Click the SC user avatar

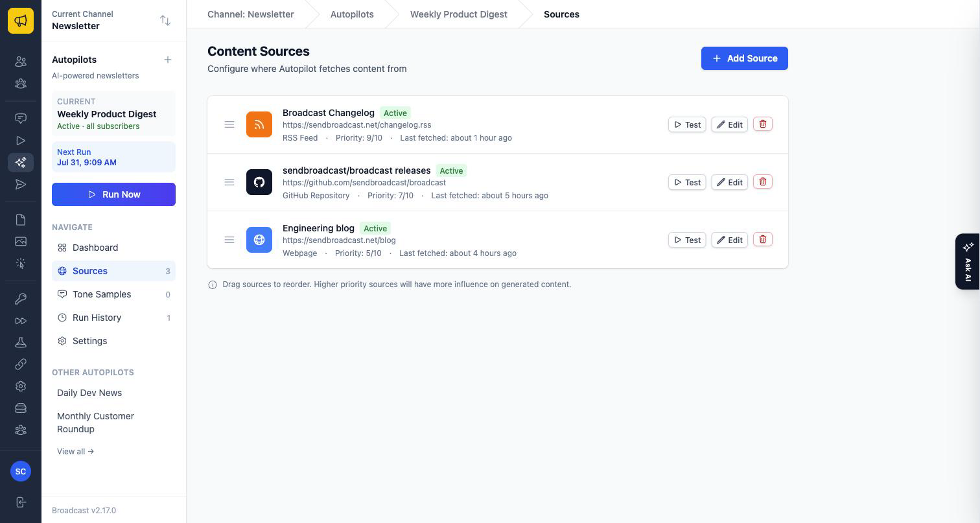click(x=21, y=471)
